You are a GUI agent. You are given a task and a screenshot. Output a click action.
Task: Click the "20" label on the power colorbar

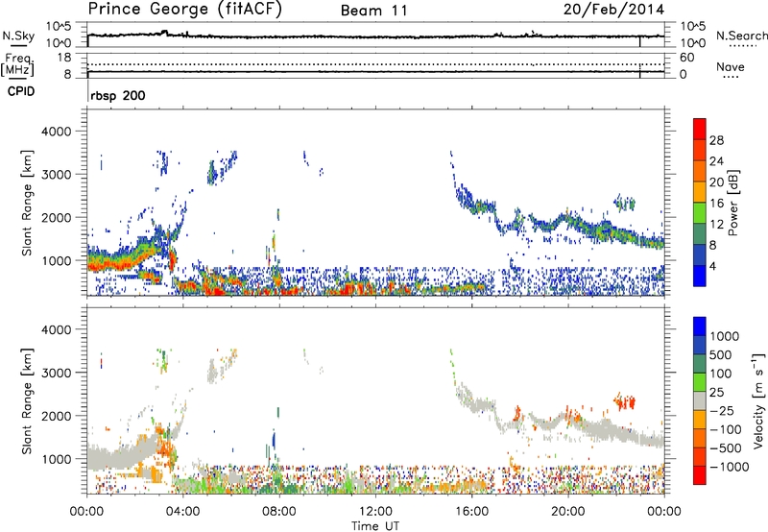click(716, 182)
